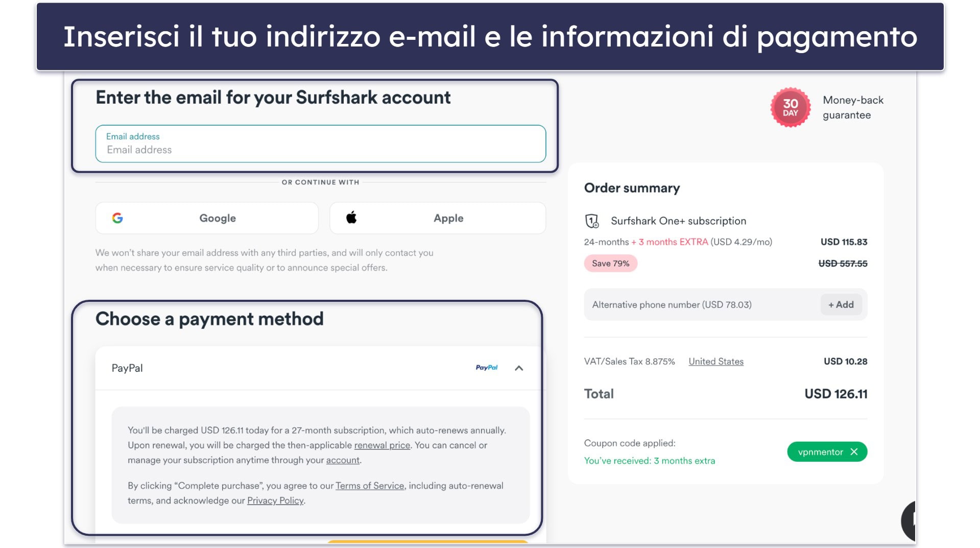Open the renewal price link
This screenshot has width=980, height=548.
(x=382, y=445)
